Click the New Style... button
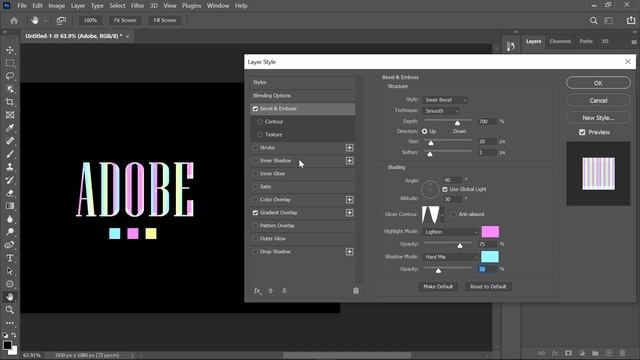 (598, 118)
